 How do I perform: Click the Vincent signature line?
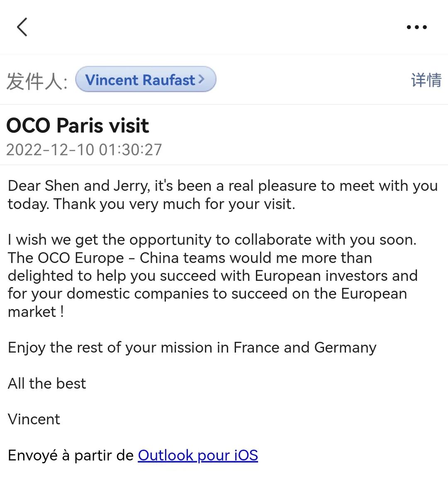pyautogui.click(x=34, y=419)
